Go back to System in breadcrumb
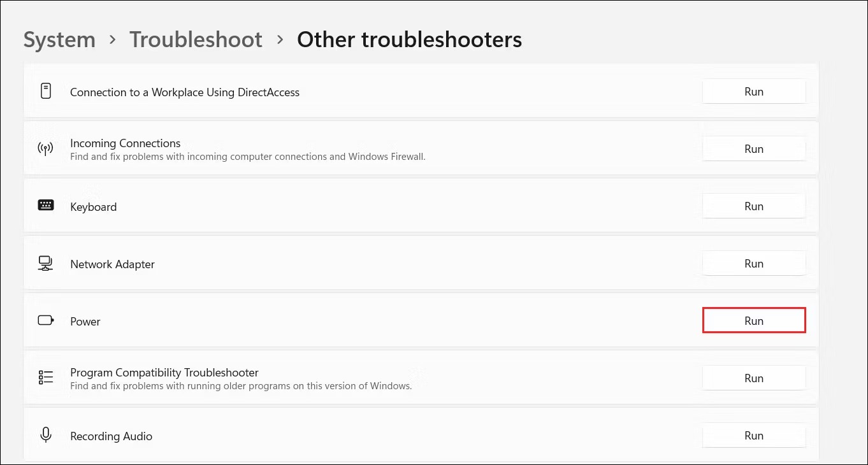 coord(59,39)
